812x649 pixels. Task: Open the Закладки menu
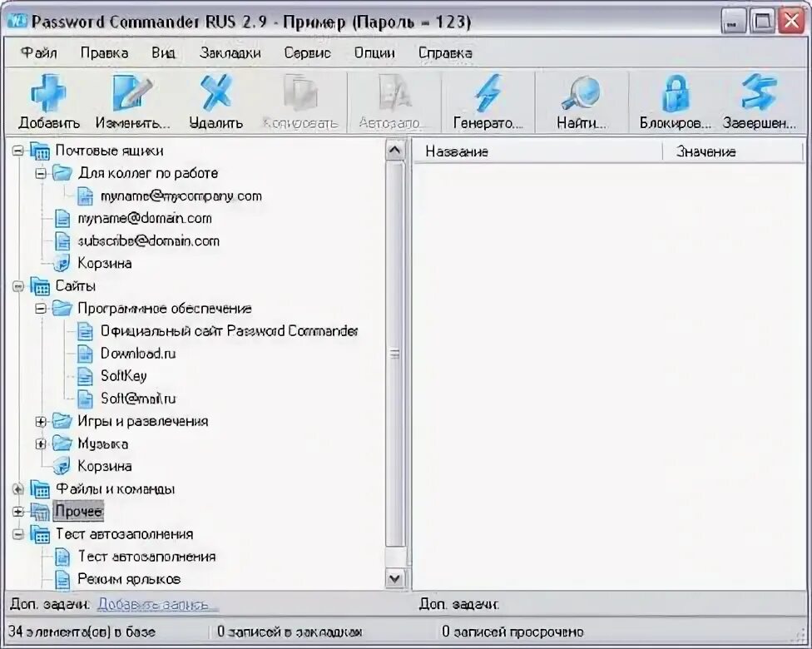(x=230, y=52)
